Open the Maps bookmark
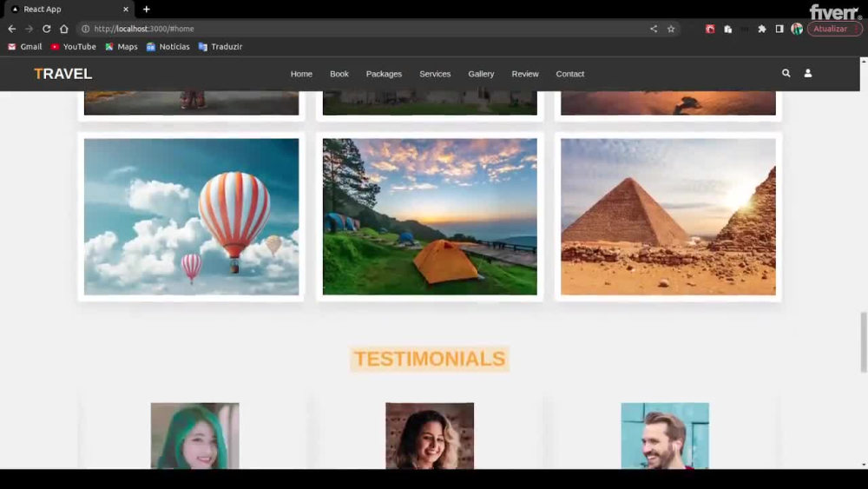This screenshot has width=868, height=489. coord(122,47)
